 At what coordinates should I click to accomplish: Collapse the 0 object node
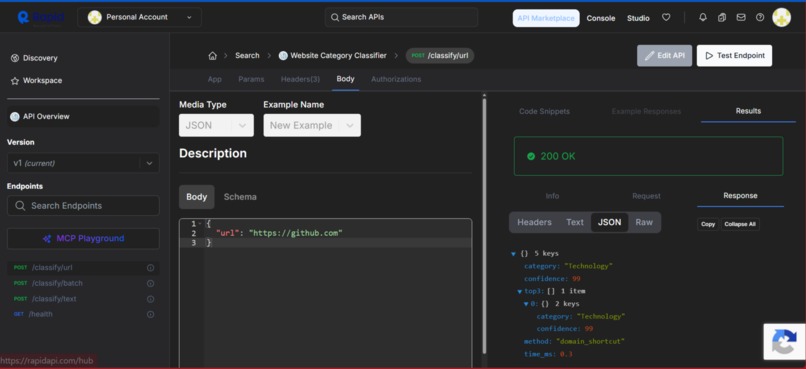click(x=526, y=304)
